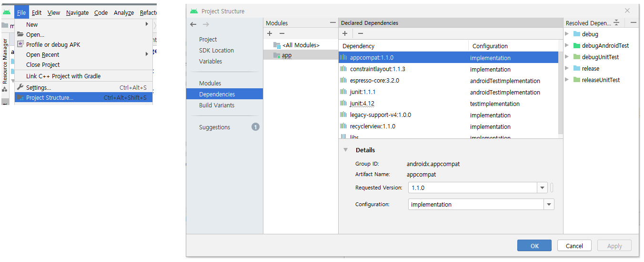Open the Configuration dropdown arrow
644x262 pixels.
coord(549,204)
